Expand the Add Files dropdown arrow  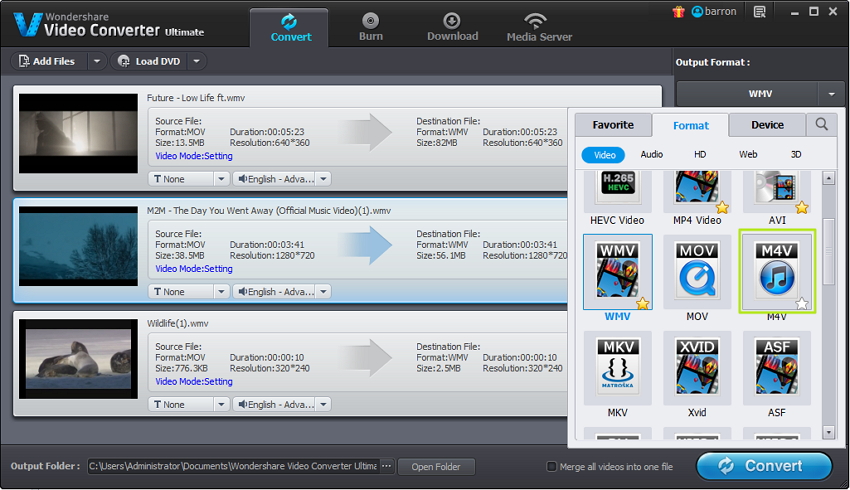(96, 61)
